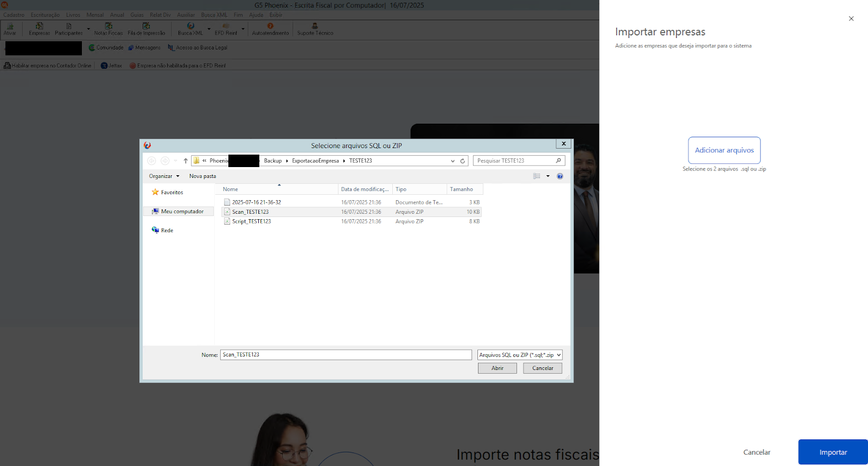Open the file type filter combo box

pyautogui.click(x=520, y=355)
